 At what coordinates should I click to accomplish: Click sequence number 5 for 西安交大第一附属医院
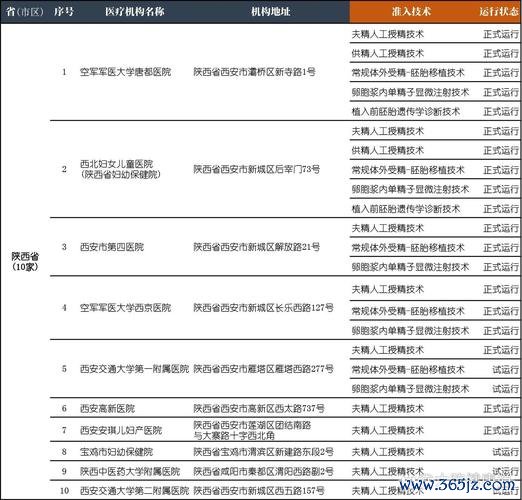click(64, 369)
